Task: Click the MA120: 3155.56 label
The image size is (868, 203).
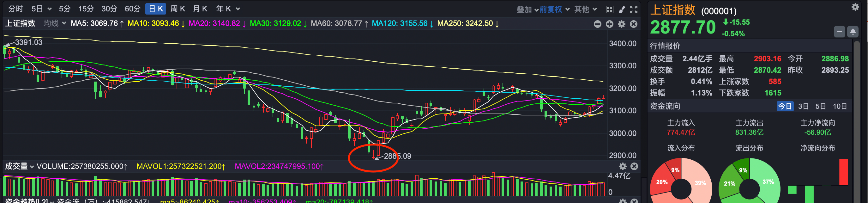Action: pos(403,24)
